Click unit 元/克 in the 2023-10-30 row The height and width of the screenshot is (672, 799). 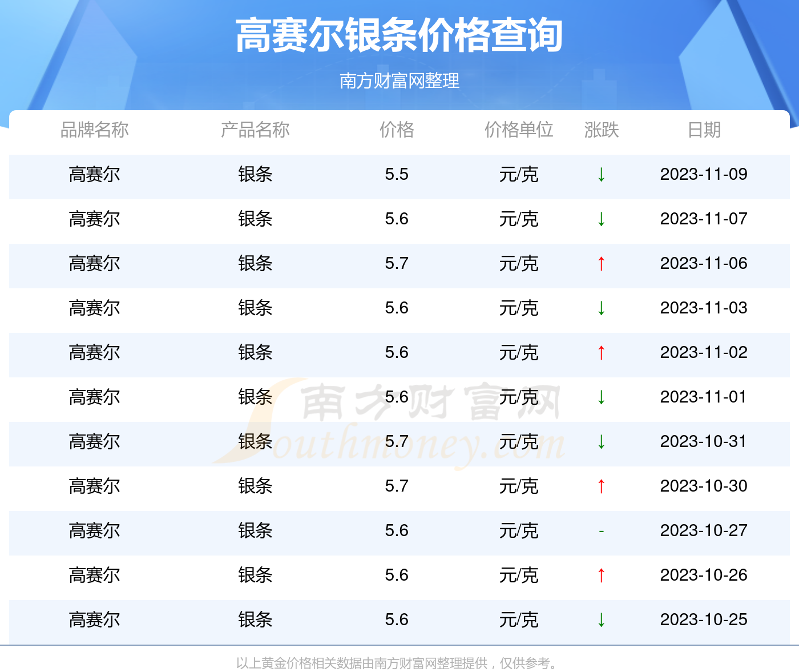[519, 486]
